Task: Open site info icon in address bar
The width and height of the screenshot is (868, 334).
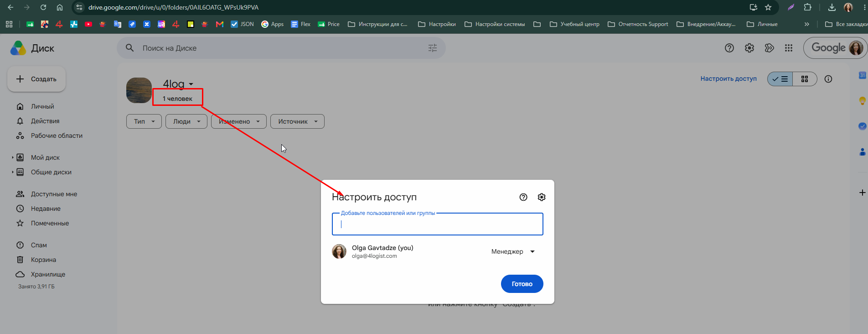Action: point(79,7)
